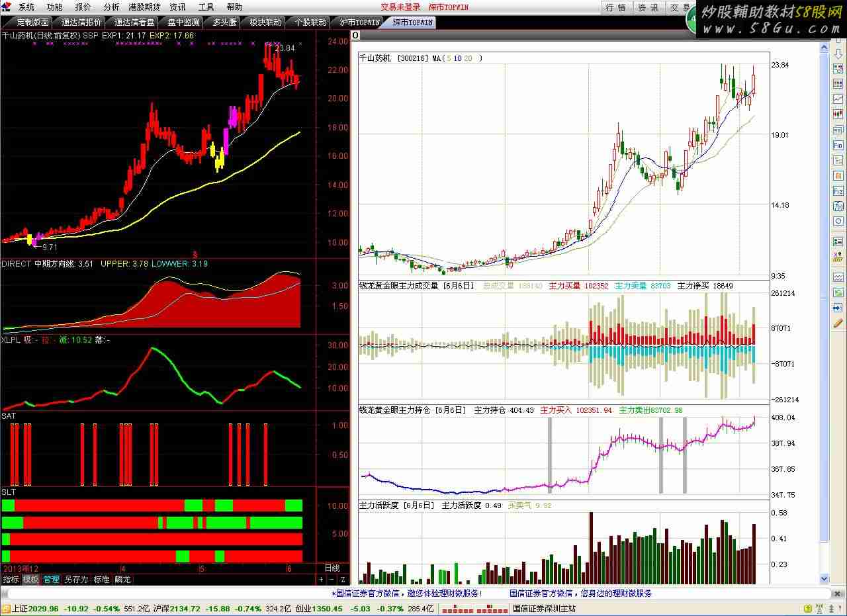Click the 国信证券深圳主站 server status

(545, 609)
